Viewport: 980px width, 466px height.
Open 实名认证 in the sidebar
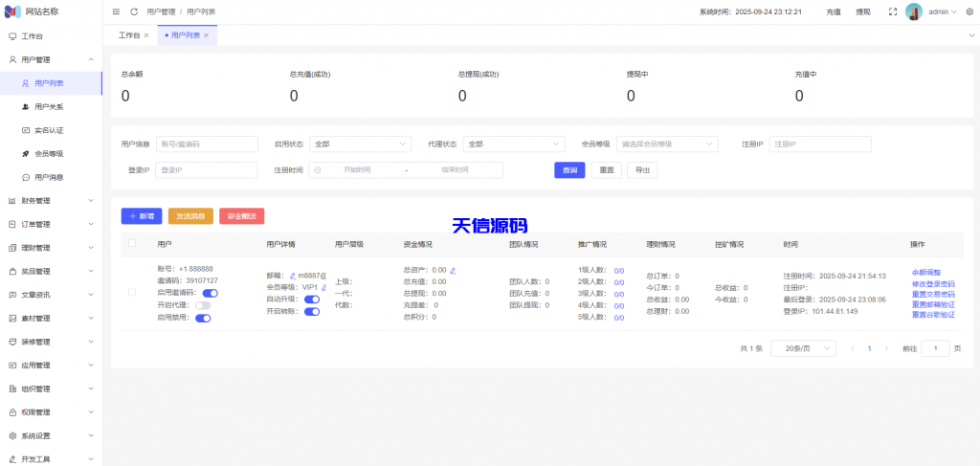pos(49,130)
